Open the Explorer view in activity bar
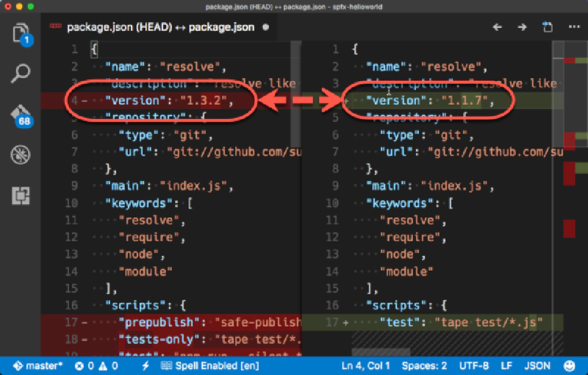The image size is (588, 375). coord(22,34)
